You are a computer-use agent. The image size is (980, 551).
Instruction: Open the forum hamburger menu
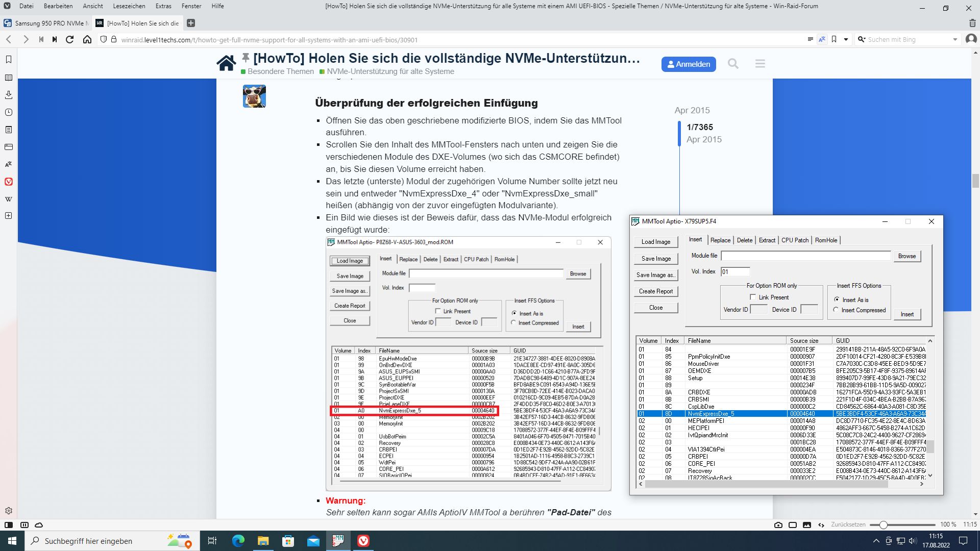(x=760, y=64)
